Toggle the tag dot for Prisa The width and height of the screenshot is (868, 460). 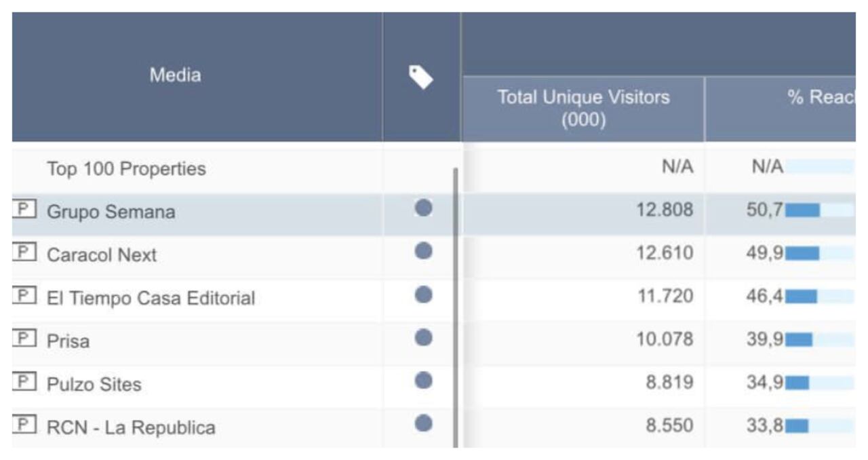tap(423, 337)
